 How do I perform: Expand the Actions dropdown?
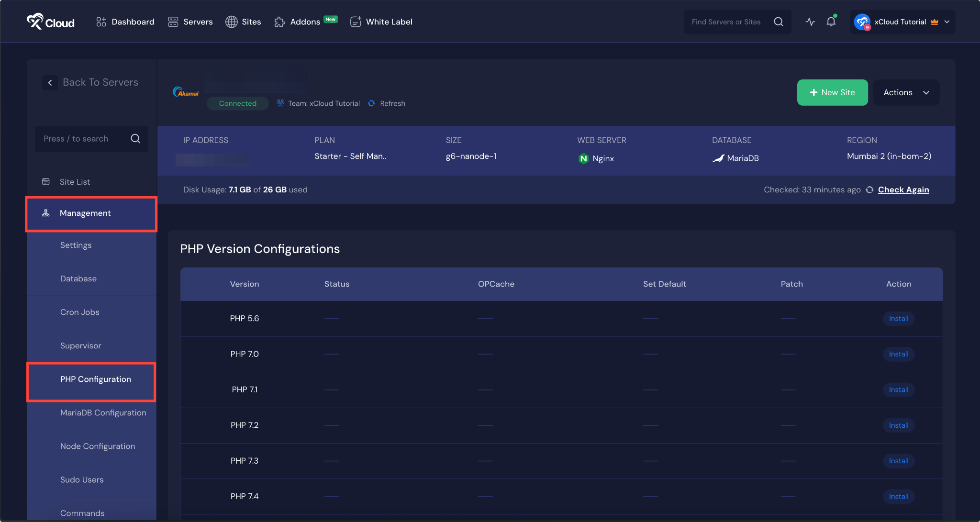(906, 92)
